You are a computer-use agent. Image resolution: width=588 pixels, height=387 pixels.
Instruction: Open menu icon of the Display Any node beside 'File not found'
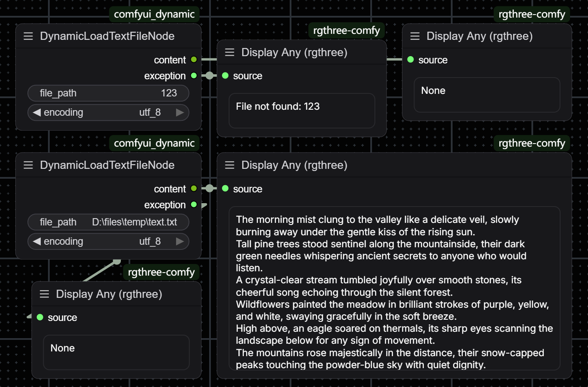pos(415,36)
